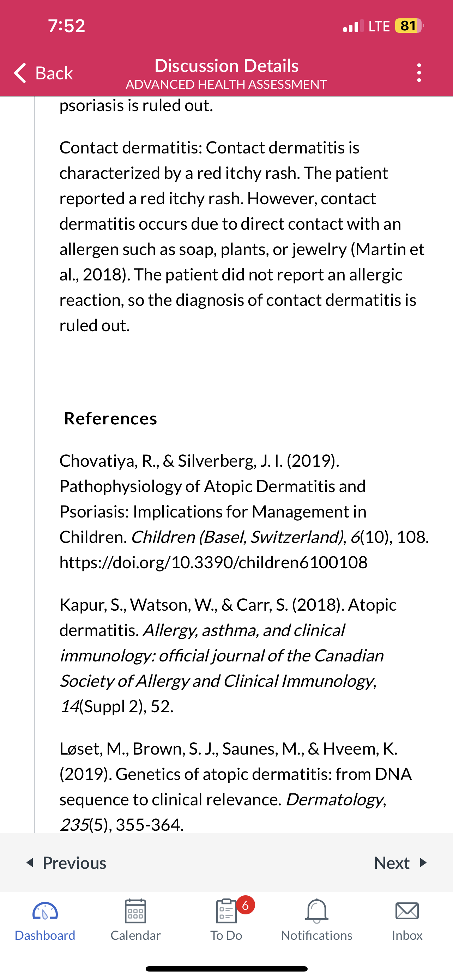Tap the Discussion Details title
453x980 pixels.
(x=226, y=65)
